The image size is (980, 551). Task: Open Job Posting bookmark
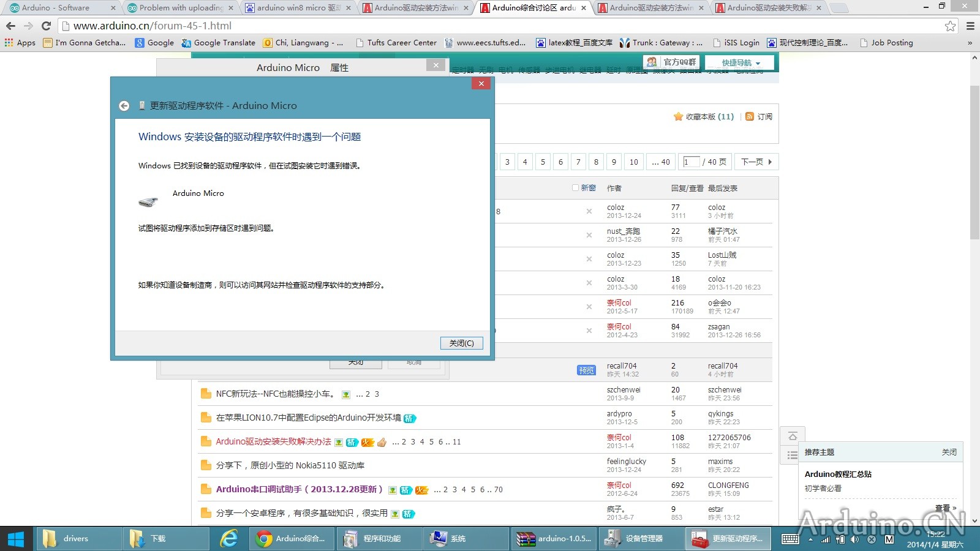pyautogui.click(x=886, y=43)
